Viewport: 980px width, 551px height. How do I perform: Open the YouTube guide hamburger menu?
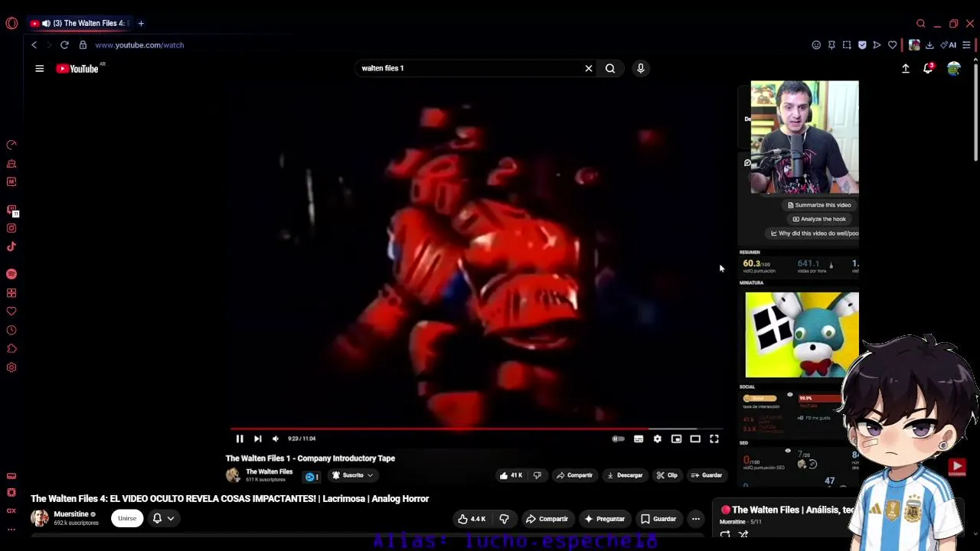pos(40,68)
